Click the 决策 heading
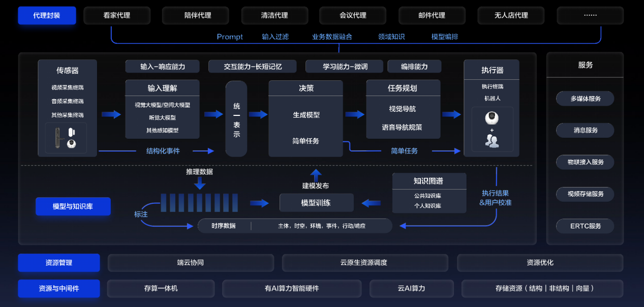Screen dimensions: 644x307 (x=306, y=88)
